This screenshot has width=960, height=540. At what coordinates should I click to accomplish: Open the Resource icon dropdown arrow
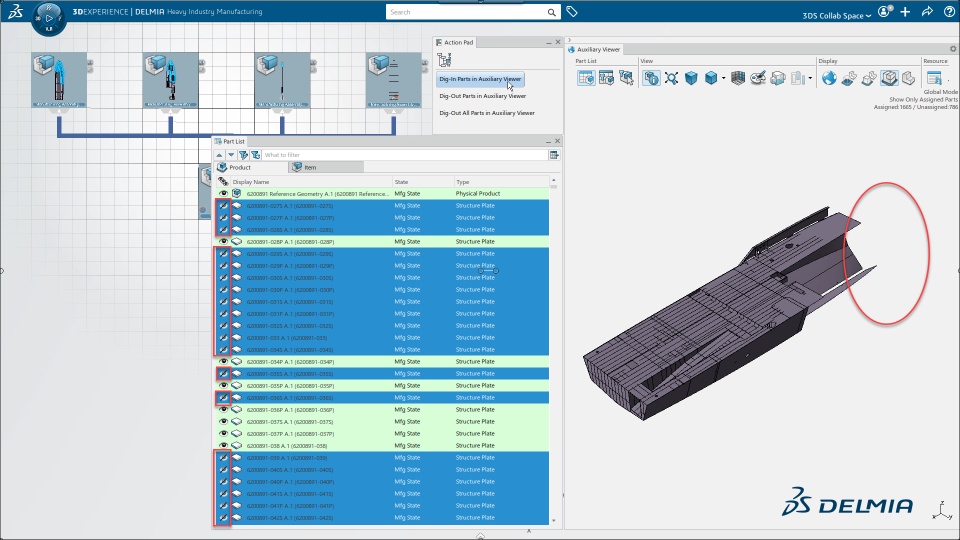(948, 80)
